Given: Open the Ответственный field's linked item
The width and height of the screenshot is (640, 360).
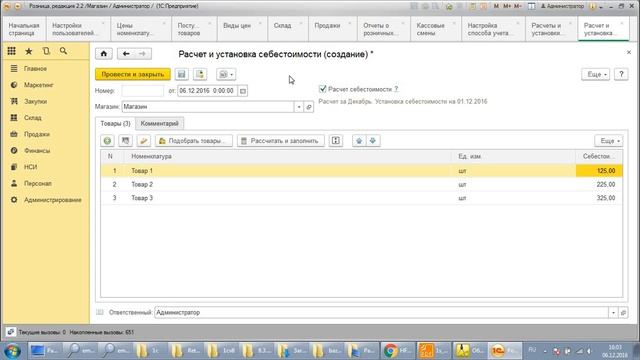Looking at the screenshot, I should (623, 313).
